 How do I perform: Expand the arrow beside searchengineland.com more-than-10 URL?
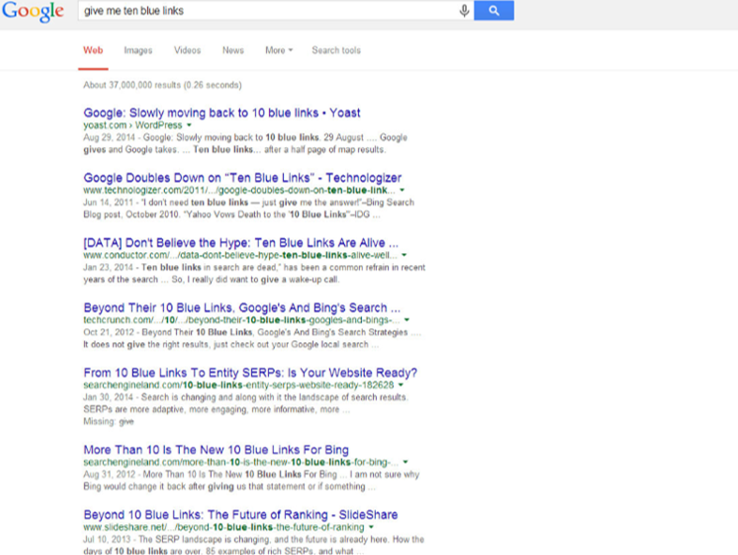(x=405, y=462)
